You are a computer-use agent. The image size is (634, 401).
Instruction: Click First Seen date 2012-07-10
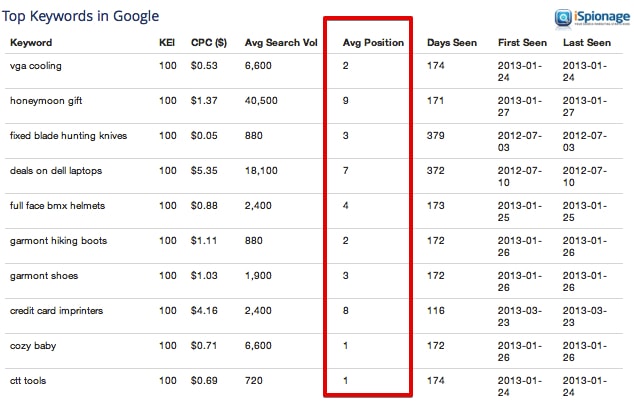pos(520,176)
